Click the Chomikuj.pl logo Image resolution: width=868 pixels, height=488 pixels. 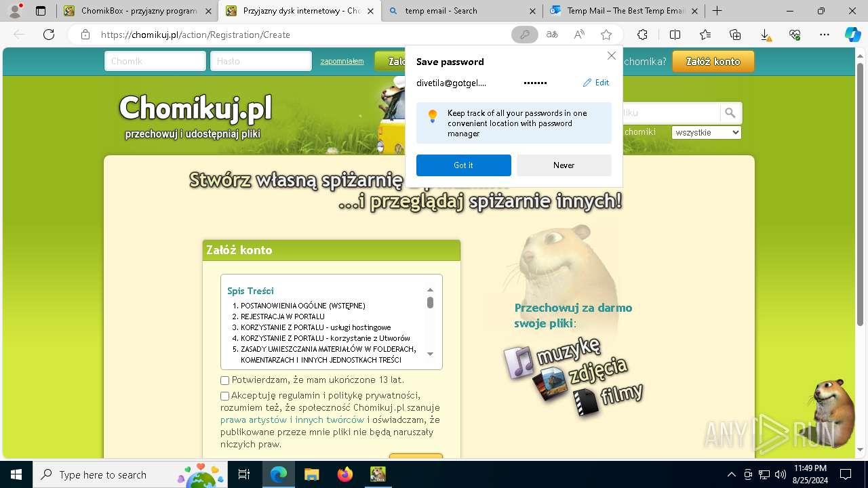(x=195, y=108)
